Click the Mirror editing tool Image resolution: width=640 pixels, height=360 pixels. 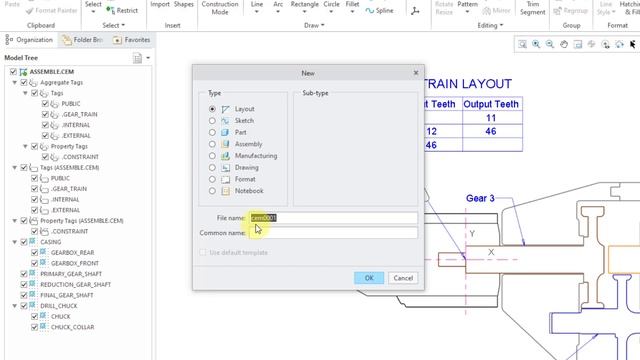[x=496, y=11]
